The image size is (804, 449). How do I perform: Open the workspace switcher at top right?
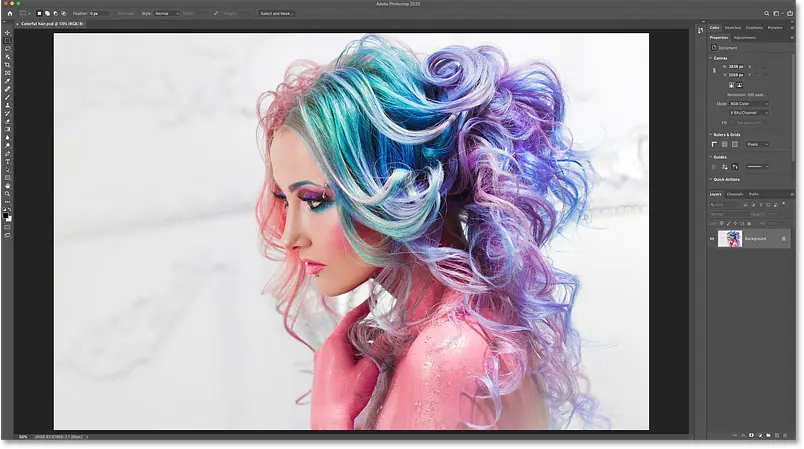(777, 13)
